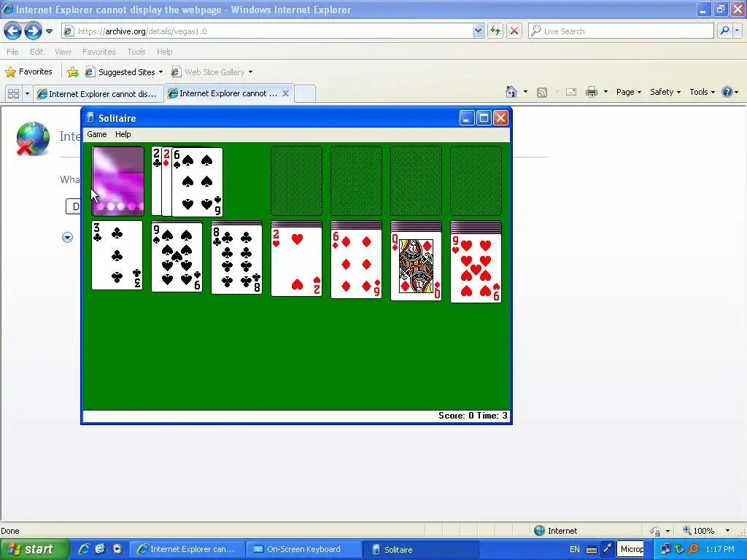Close the Solitaire window
Screen dimensions: 747x560
500,117
